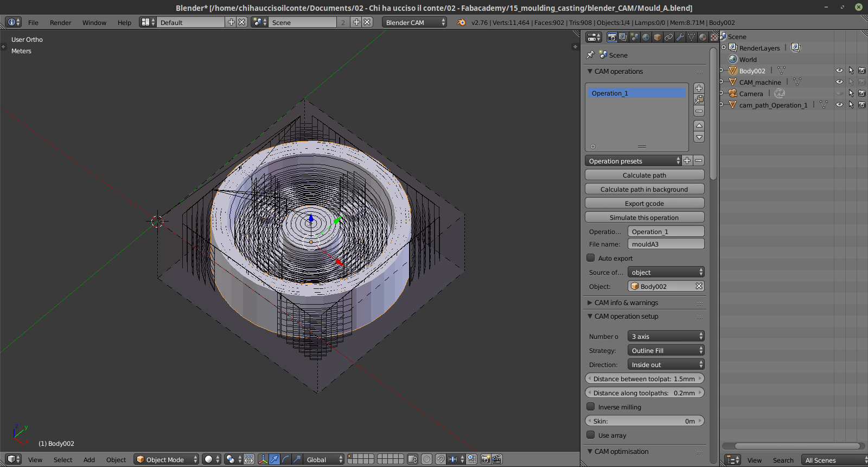The image size is (868, 467).
Task: Open the Scene properties tab icon
Action: pyautogui.click(x=634, y=37)
